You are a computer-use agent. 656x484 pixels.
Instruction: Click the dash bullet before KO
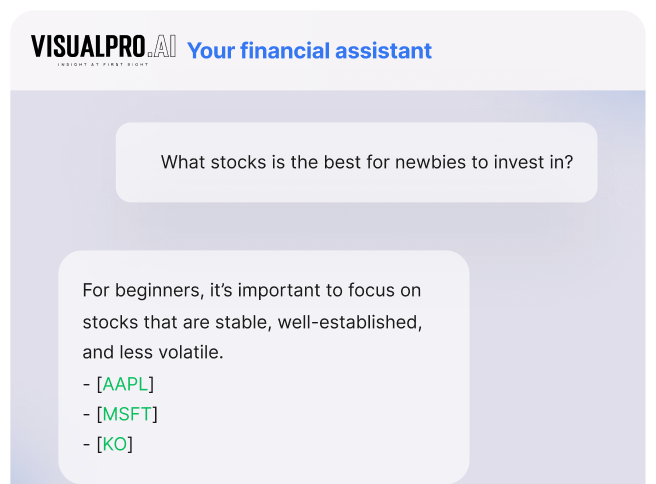[x=87, y=445]
